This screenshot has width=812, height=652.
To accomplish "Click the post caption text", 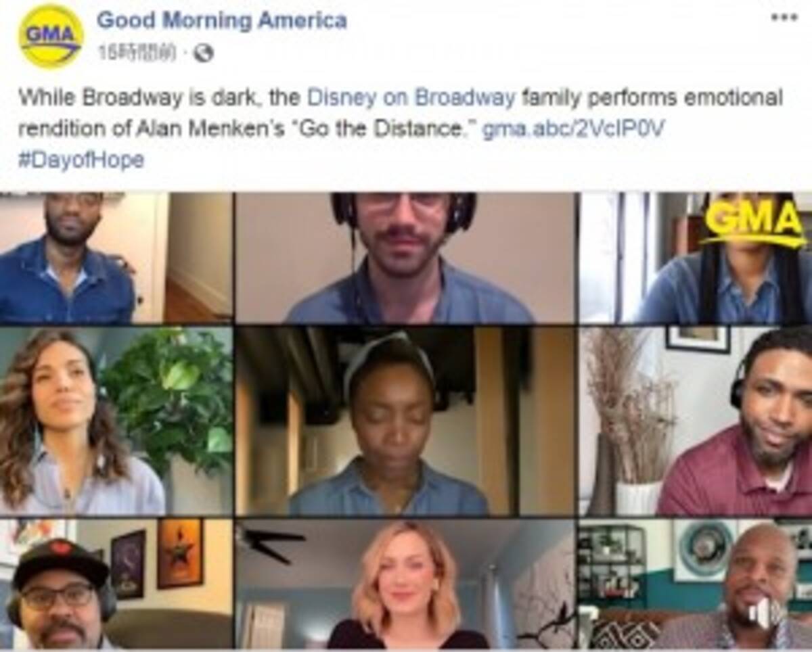I will pyautogui.click(x=401, y=129).
